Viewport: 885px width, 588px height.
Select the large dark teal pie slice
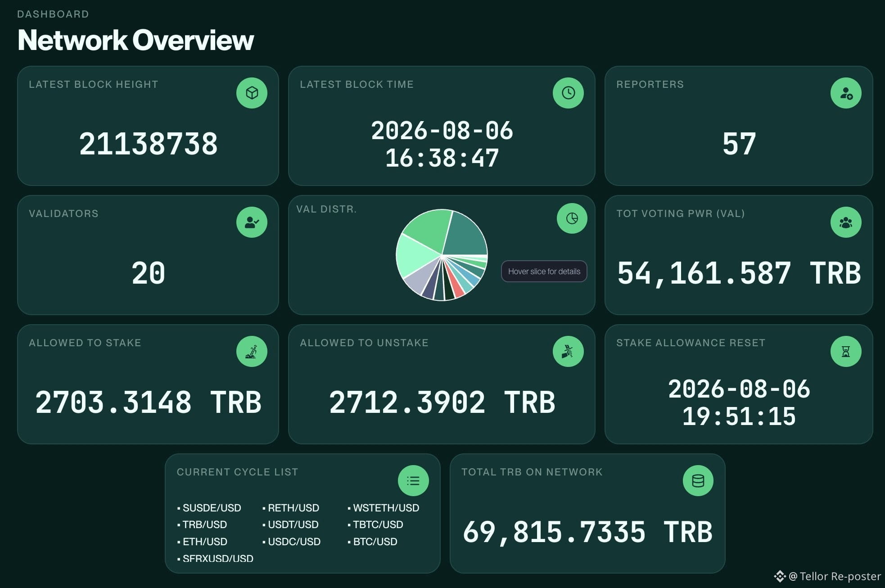click(x=466, y=236)
